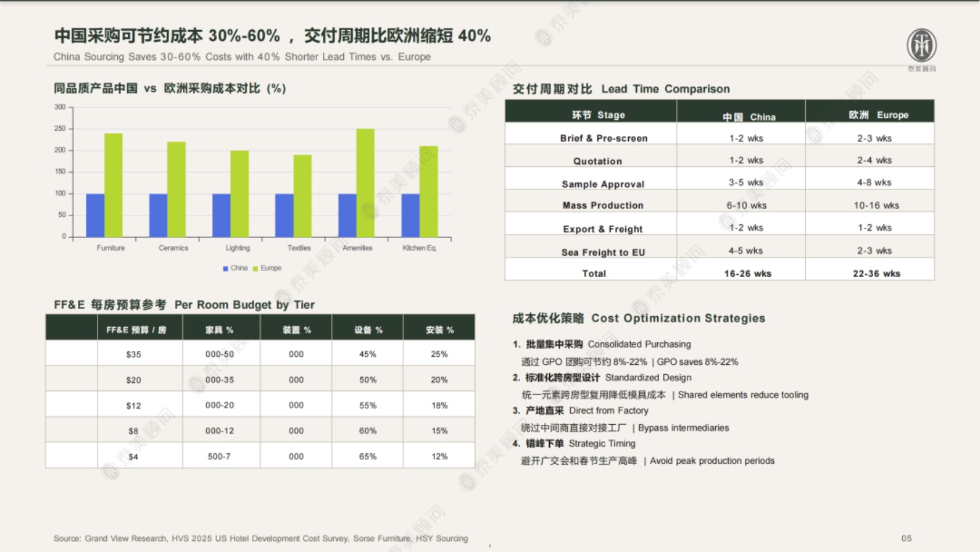
Task: Click the main Chinese slide title
Action: (272, 35)
